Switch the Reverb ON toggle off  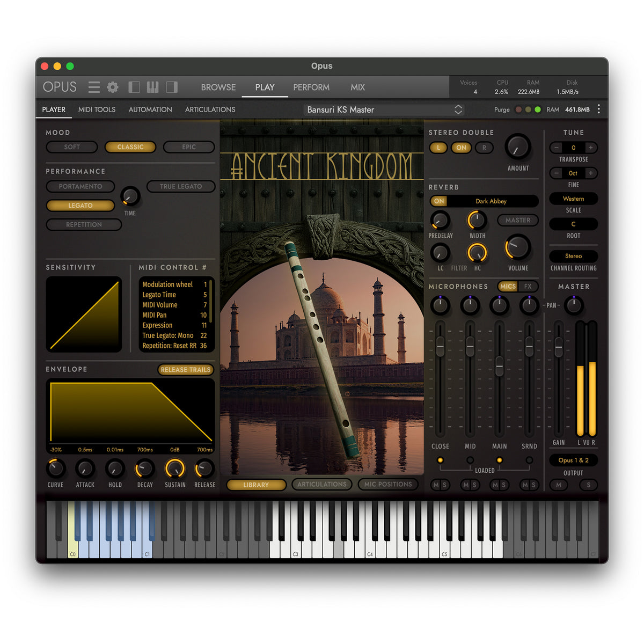pyautogui.click(x=439, y=201)
